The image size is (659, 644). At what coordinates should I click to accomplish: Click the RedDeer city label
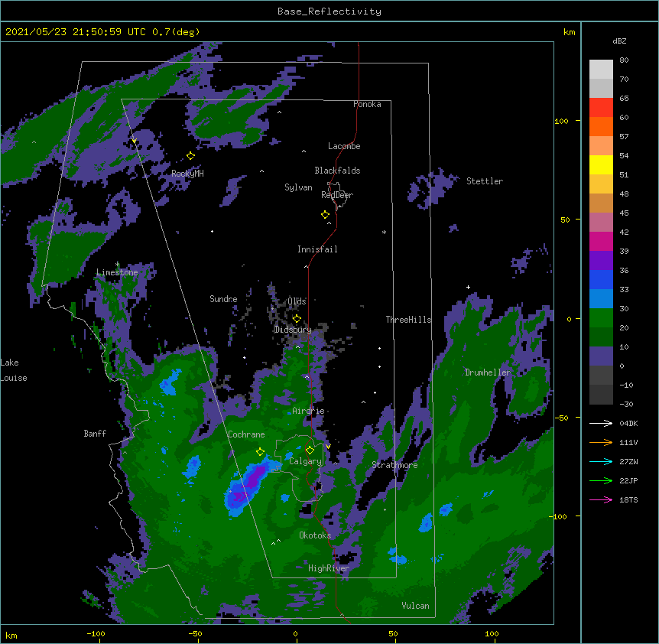click(337, 195)
